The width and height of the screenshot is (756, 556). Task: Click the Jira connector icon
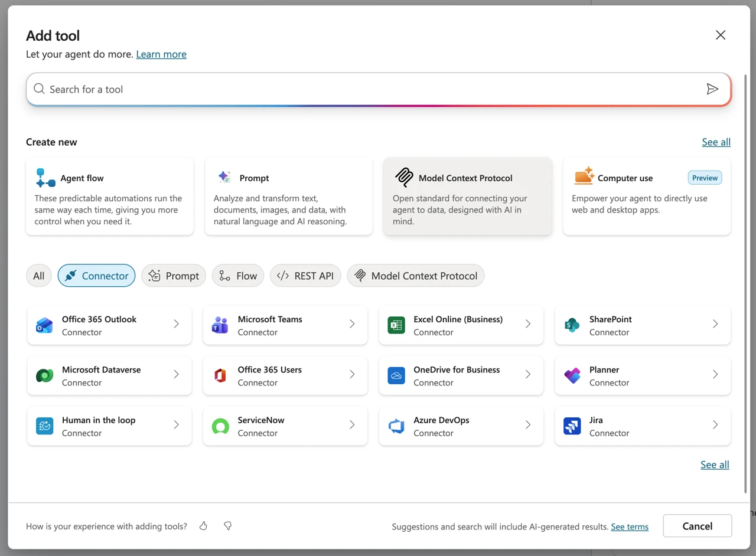point(572,426)
